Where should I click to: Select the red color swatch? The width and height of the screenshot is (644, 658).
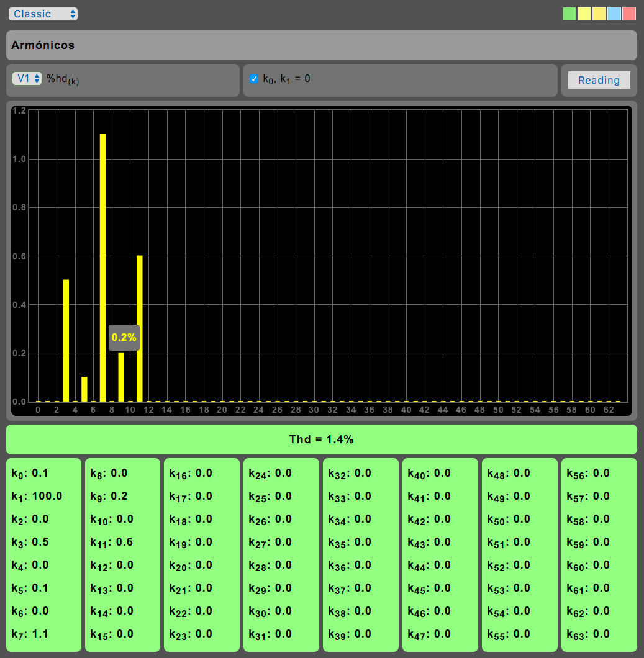(x=629, y=14)
